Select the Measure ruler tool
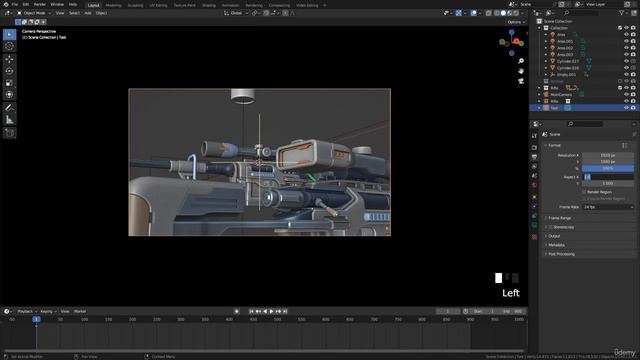Image resolution: width=640 pixels, height=360 pixels. click(x=9, y=120)
